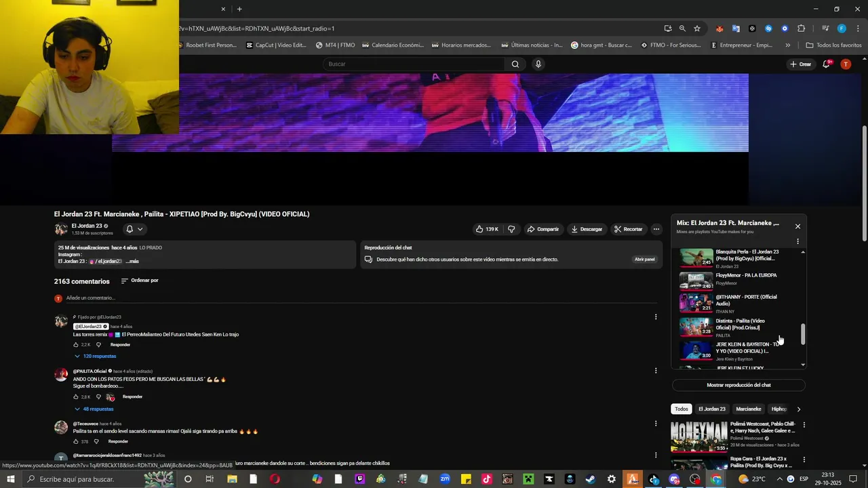
Task: Like the PAILITA.Oficial comment
Action: (76, 397)
